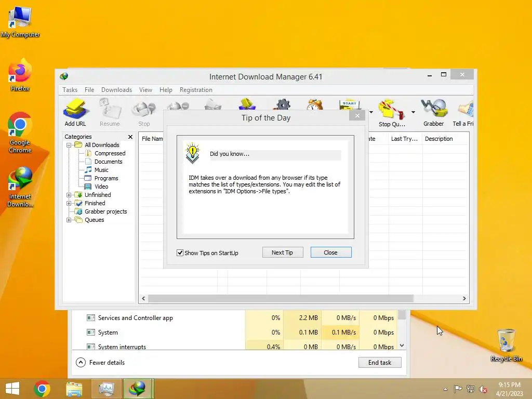Click the horizontal scrollbar left arrow
532x399 pixels.
click(143, 299)
